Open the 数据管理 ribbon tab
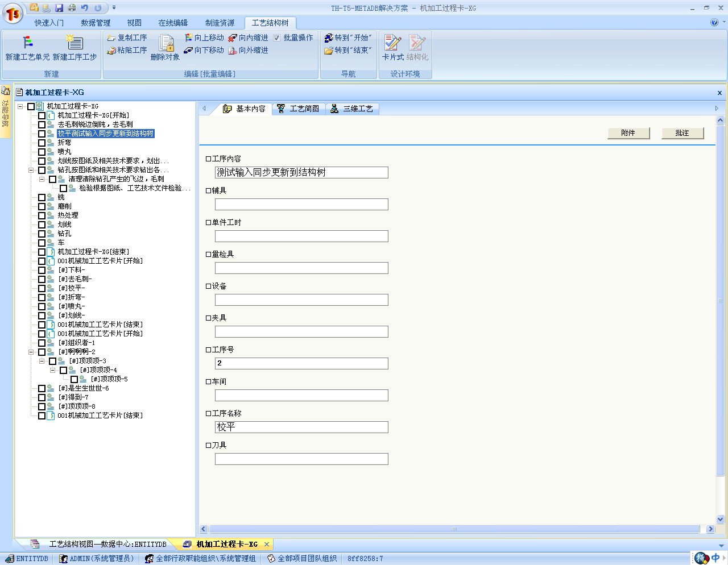Image resolution: width=728 pixels, height=565 pixels. [x=96, y=23]
